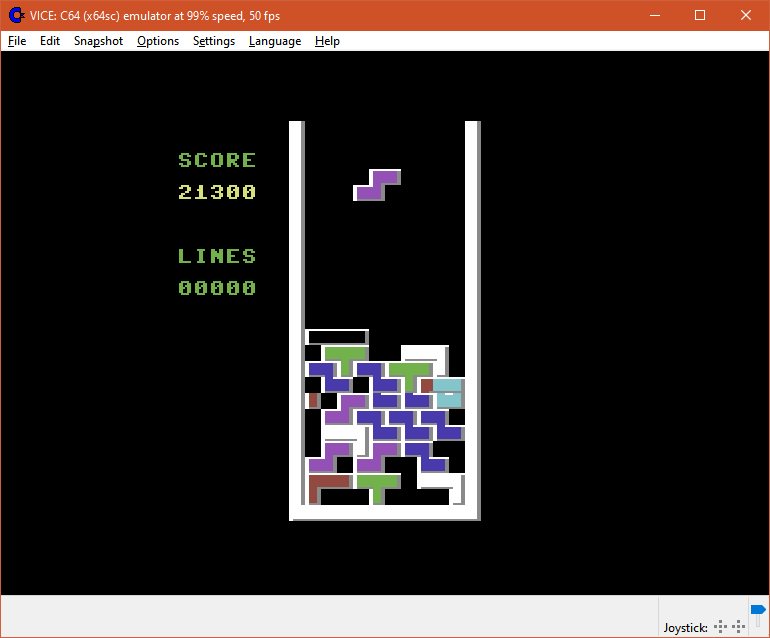Click the LINES label in the game
The image size is (770, 638).
[x=217, y=256]
